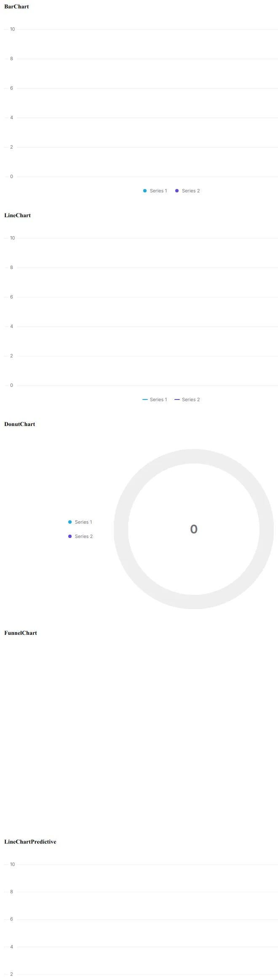Click the DonutChart heading

(x=20, y=424)
